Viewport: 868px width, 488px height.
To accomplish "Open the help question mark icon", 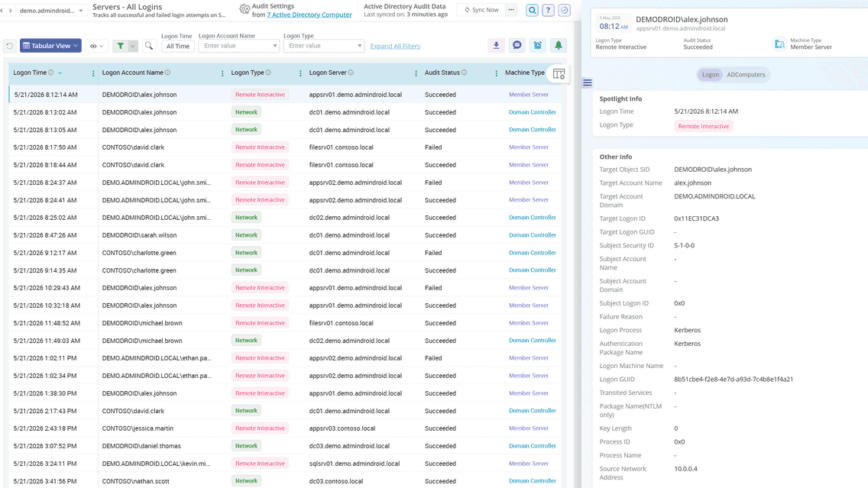I will (548, 10).
